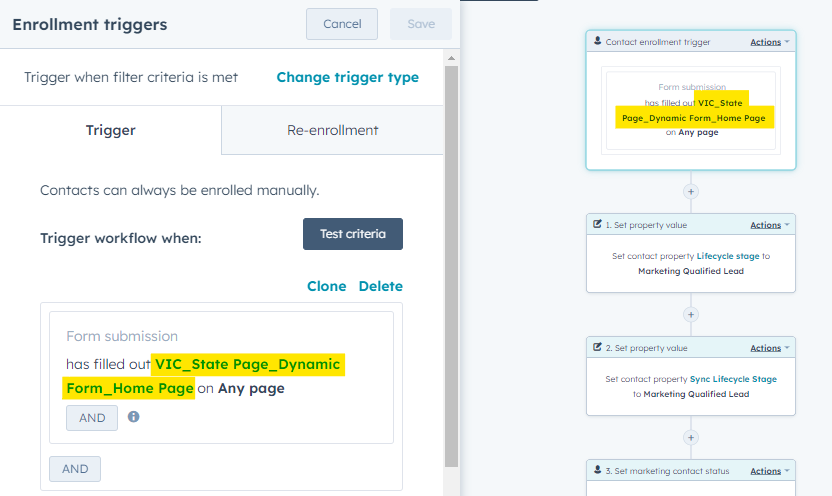832x496 pixels.
Task: Click Lifecycle stage property link in step 1
Action: click(x=728, y=256)
